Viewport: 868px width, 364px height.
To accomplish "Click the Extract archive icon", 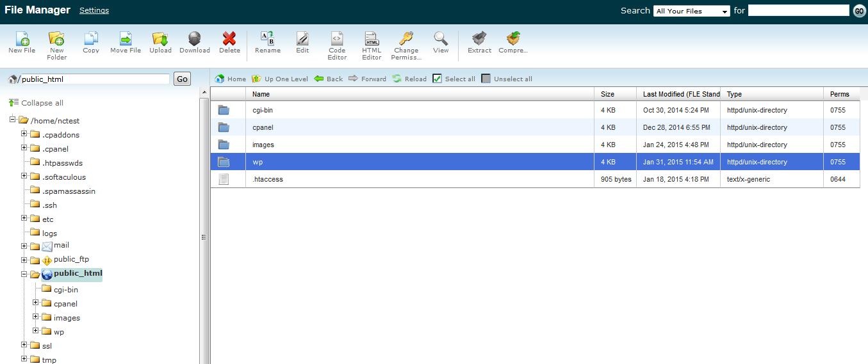I will (479, 39).
